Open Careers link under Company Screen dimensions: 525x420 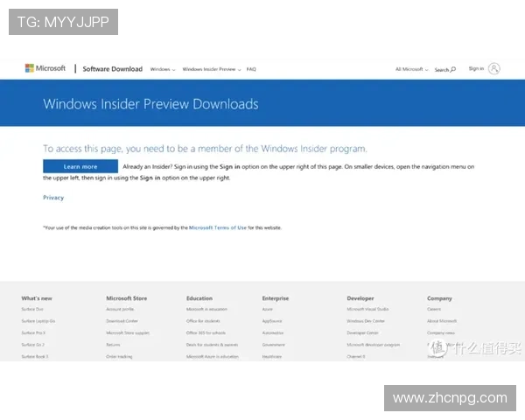tap(434, 309)
